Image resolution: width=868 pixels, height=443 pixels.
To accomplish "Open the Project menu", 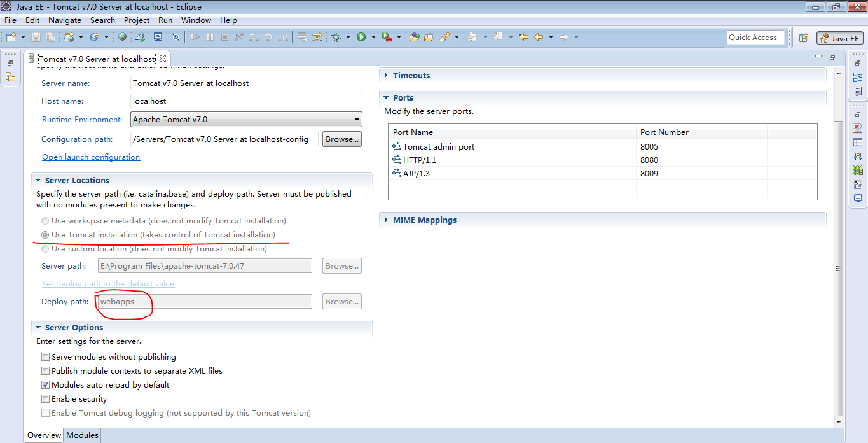I will (x=137, y=20).
